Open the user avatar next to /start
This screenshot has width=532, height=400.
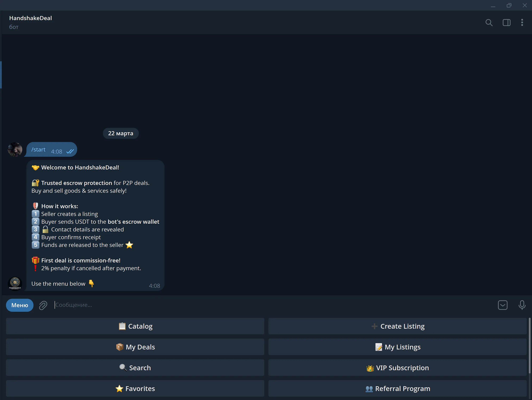click(x=15, y=149)
